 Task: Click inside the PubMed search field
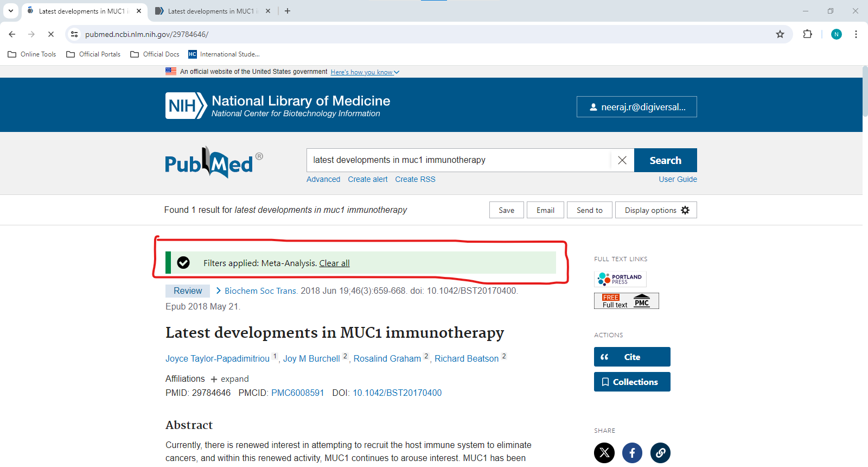(458, 160)
